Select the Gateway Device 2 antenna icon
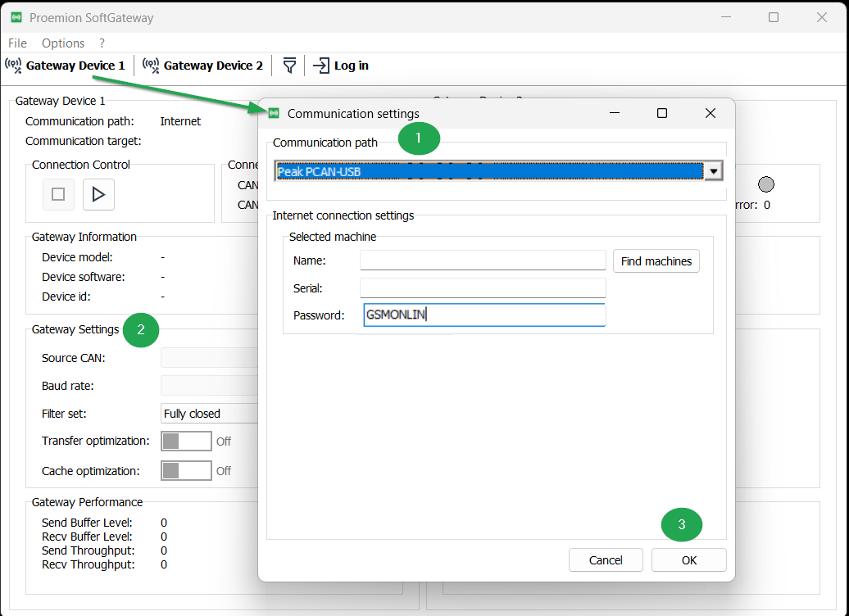This screenshot has width=849, height=616. point(150,66)
